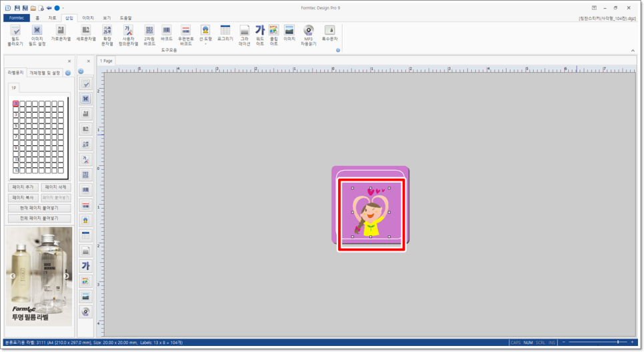Open 이미지 필드 설정 in the ribbon
The height and width of the screenshot is (352, 644).
[37, 35]
